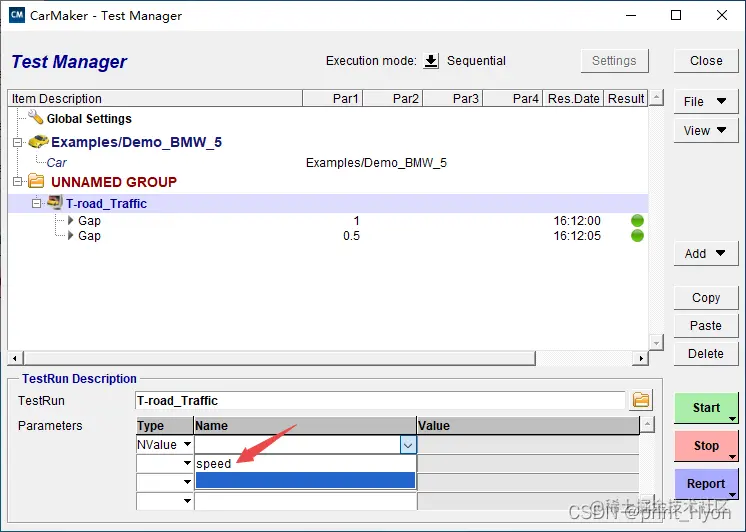Click the Name column header in Parameters
Screen dimensions: 746x532
click(x=305, y=425)
